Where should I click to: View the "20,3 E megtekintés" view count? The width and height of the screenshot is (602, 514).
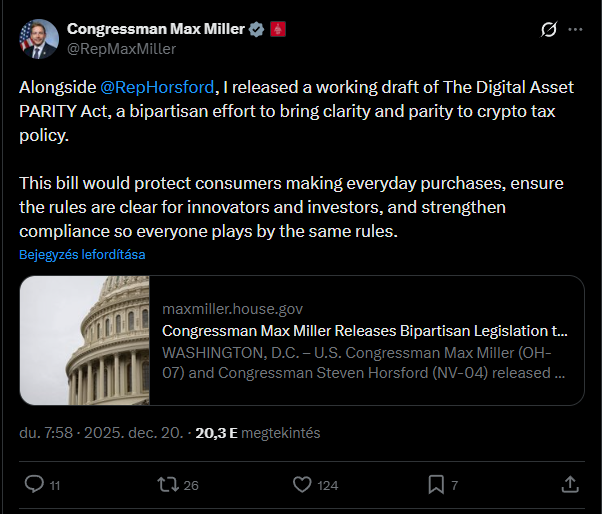[x=258, y=433]
